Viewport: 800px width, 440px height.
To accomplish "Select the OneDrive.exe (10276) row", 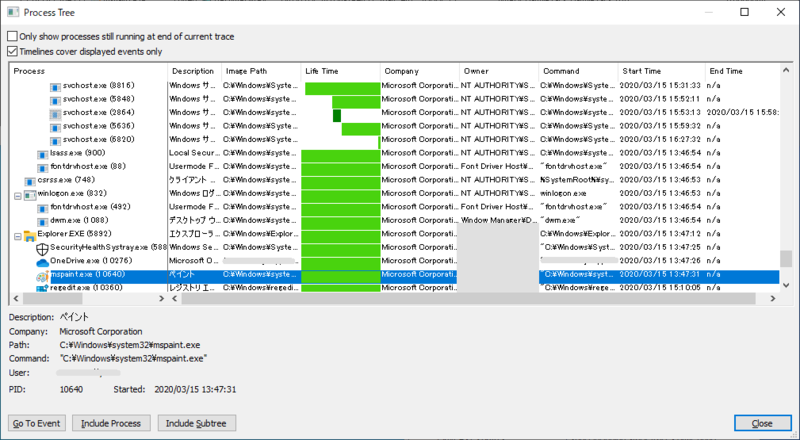I will coord(395,260).
